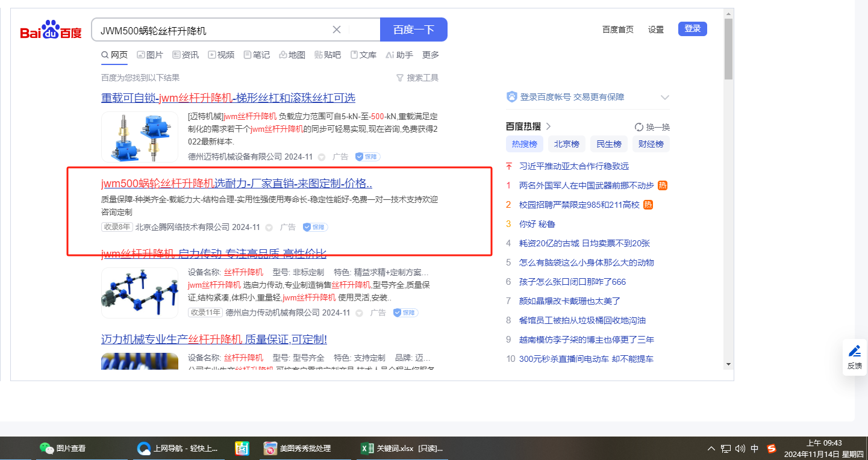Open the 更多 search categories menu
868x460 pixels.
point(431,55)
